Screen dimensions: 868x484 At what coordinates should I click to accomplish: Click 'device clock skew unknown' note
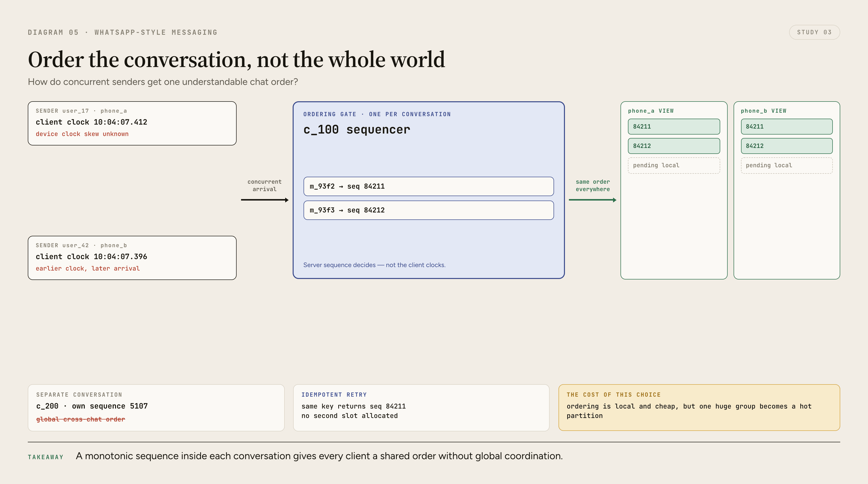click(x=82, y=134)
